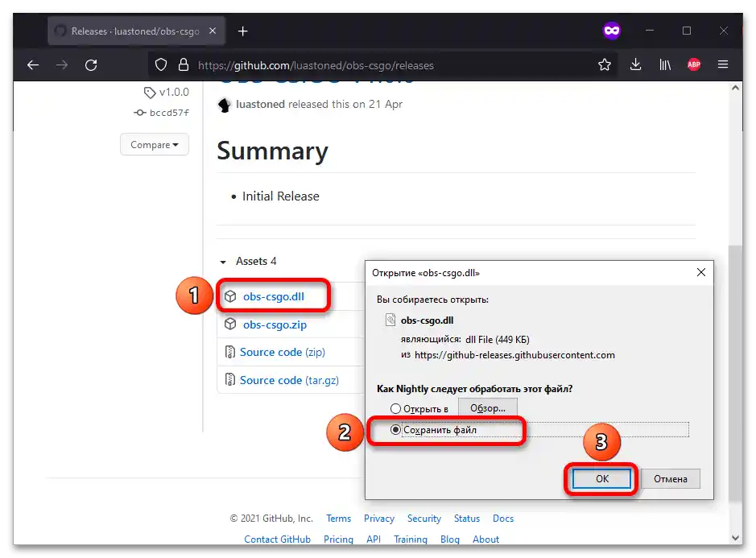Reload the current page
The width and height of the screenshot is (756, 558).
tap(91, 64)
